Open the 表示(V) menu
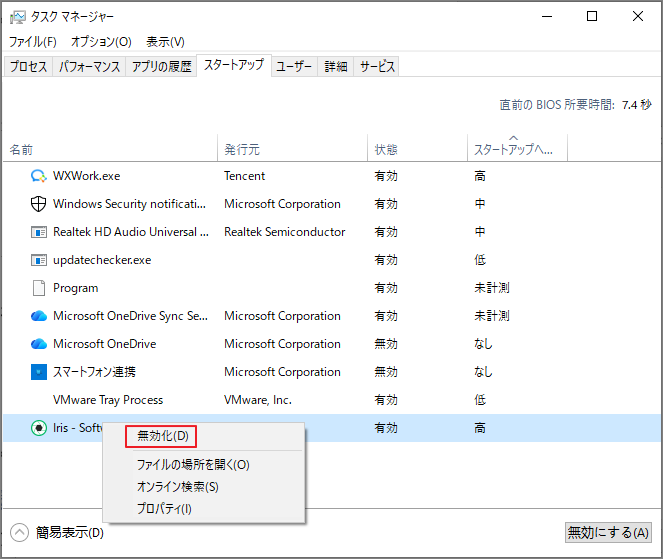663x559 pixels. point(165,42)
